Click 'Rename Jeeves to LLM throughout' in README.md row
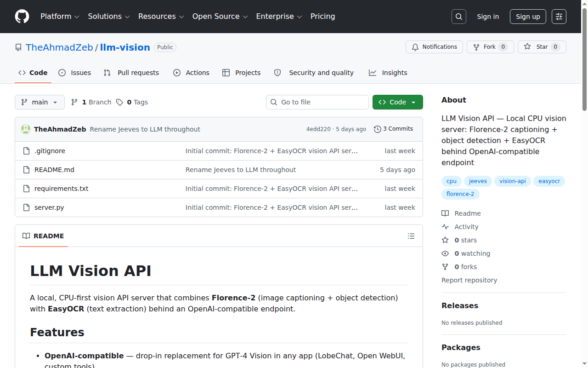The image size is (588, 368). click(241, 170)
